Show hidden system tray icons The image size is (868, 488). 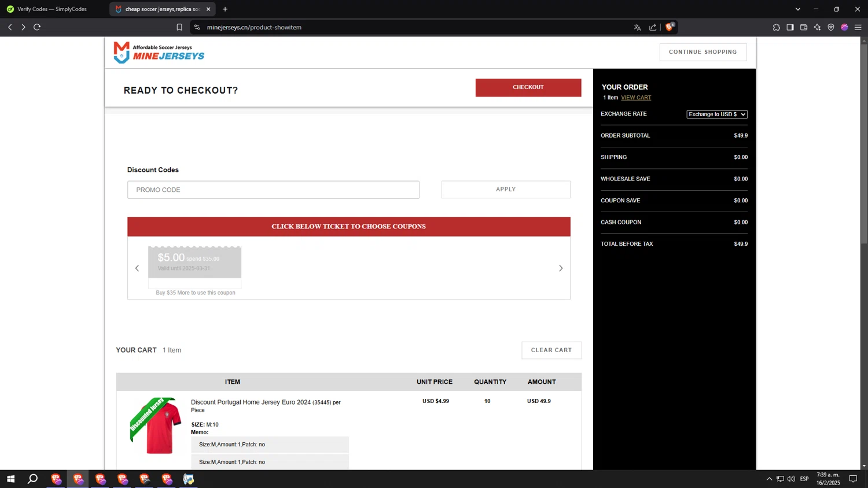[x=769, y=479]
